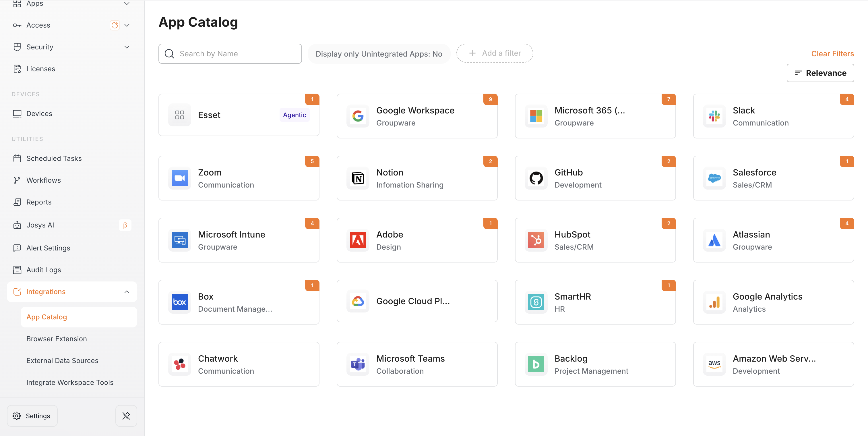Expand the Access section chevron

127,25
